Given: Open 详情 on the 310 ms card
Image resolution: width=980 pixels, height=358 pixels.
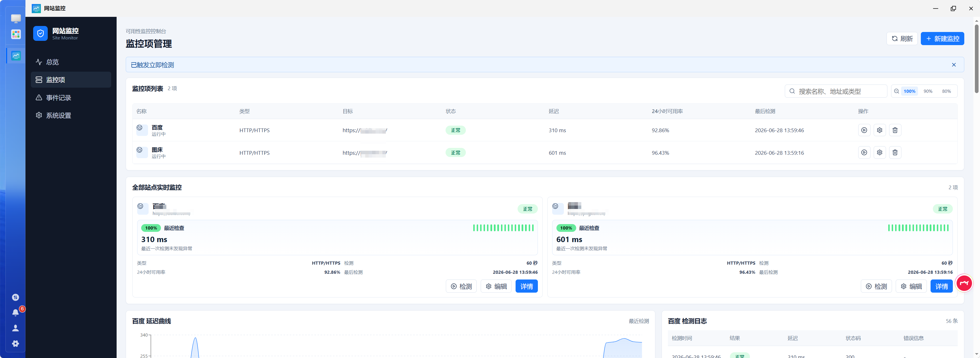Looking at the screenshot, I should (526, 286).
